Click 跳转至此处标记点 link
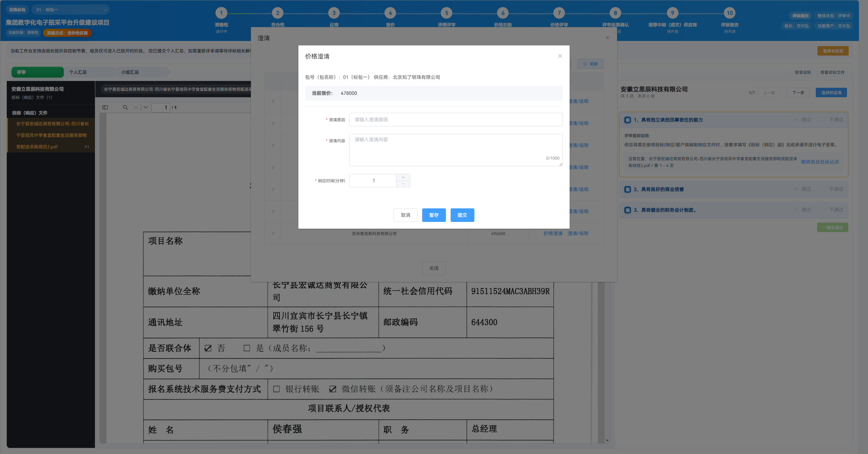Viewport: 868px width, 454px height. (x=820, y=162)
